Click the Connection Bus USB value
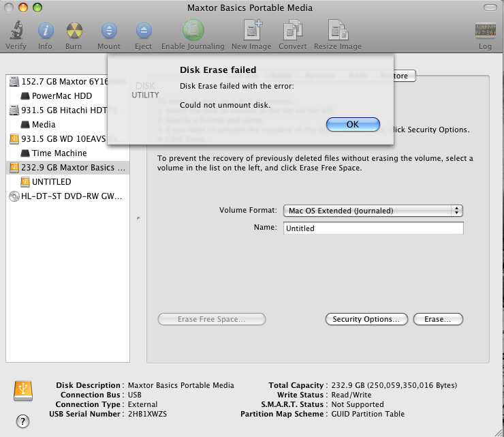 point(135,395)
